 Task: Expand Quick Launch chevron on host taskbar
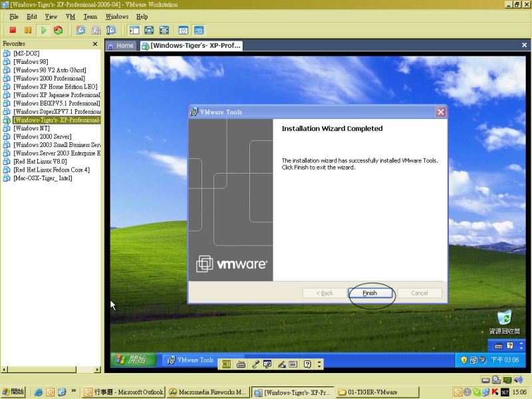(74, 391)
